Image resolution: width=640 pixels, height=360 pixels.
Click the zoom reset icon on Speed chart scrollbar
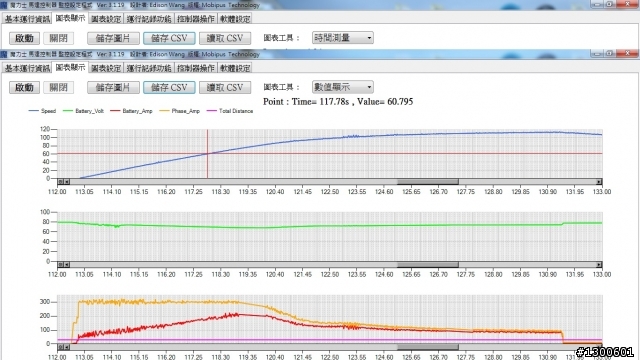60,182
